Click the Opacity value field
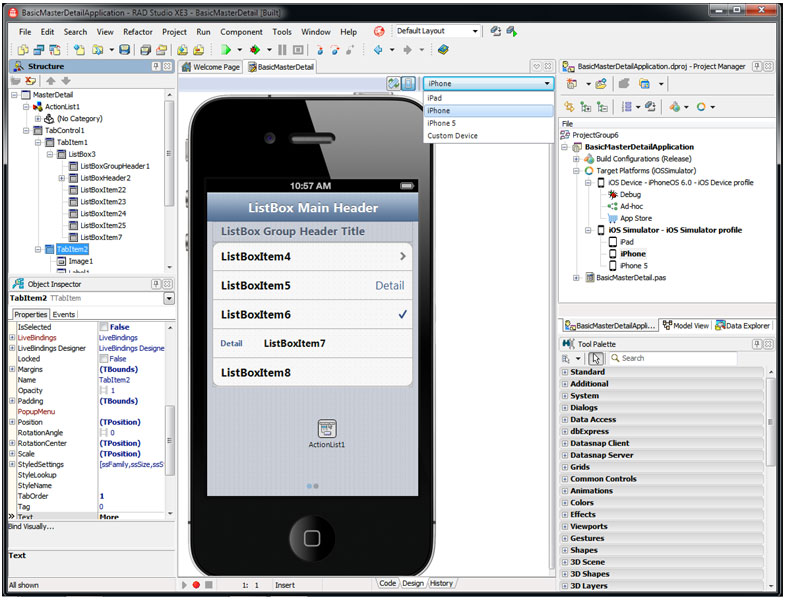Image resolution: width=785 pixels, height=600 pixels. [x=131, y=390]
